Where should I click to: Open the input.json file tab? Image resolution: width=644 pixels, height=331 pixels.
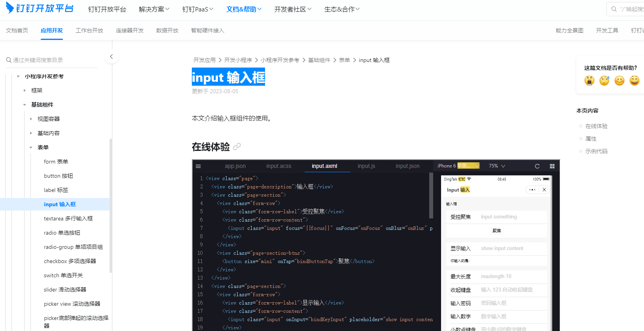(x=407, y=166)
